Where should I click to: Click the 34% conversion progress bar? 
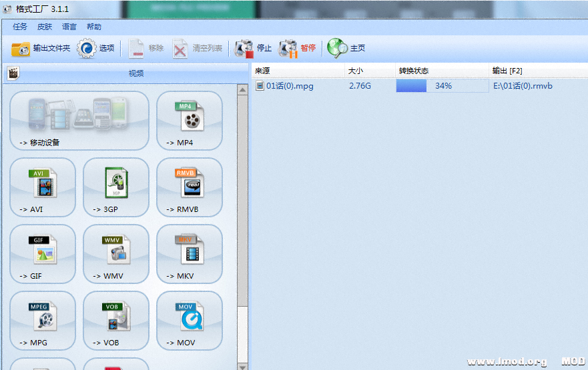tap(442, 86)
